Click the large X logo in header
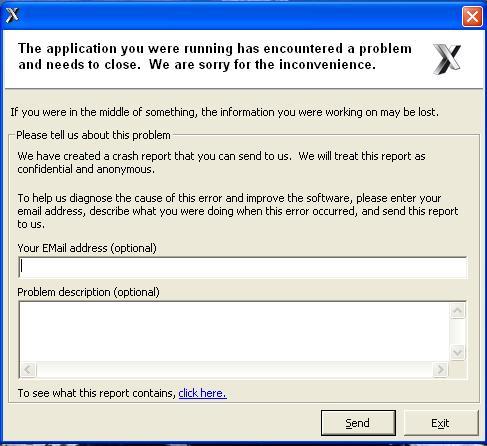Screen dimensions: 487x446 [447, 59]
